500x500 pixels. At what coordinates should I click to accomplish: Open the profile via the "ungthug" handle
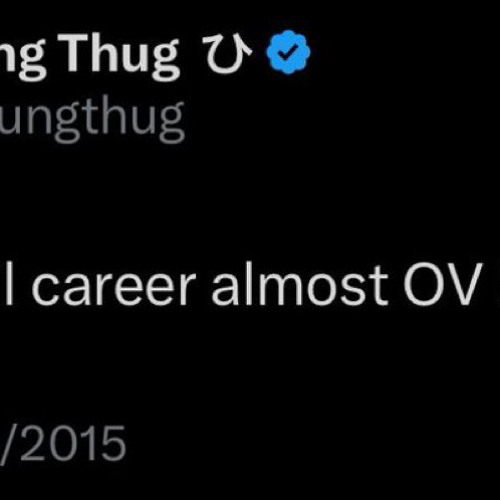92,117
